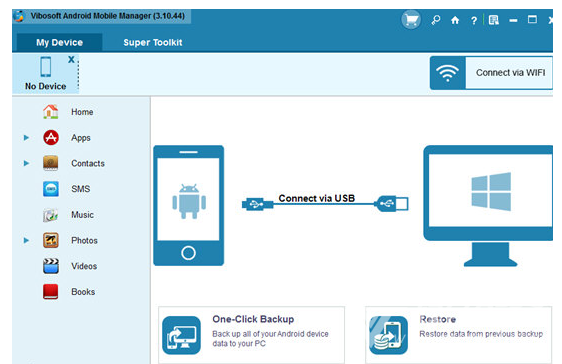
Task: Go to the home icon in title bar
Action: pos(455,20)
